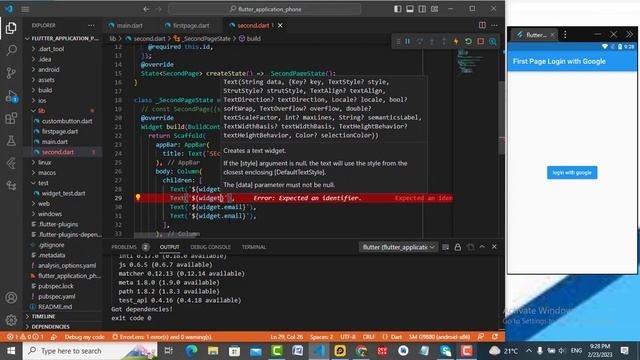Open File Explorer from taskbar

213,351
